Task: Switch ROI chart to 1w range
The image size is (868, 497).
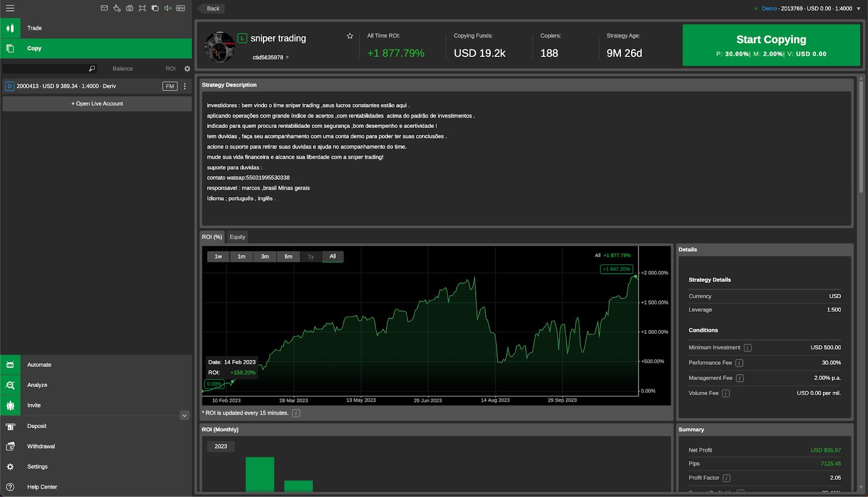Action: pos(218,256)
